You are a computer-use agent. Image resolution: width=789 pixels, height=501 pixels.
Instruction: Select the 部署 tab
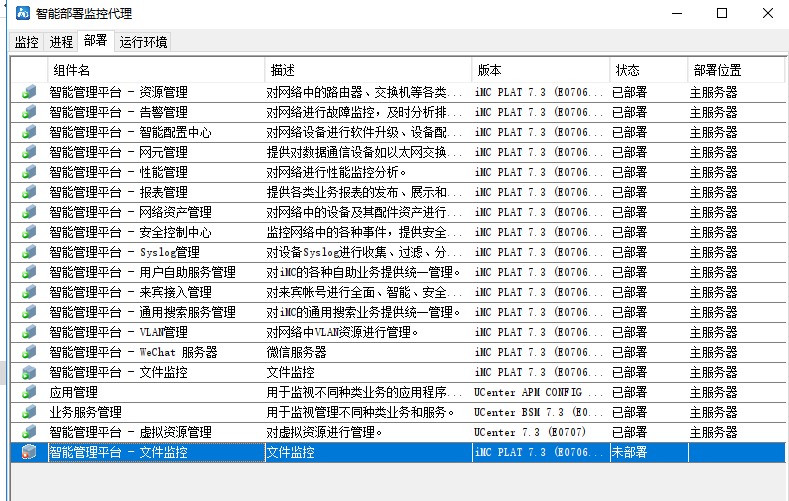[x=96, y=41]
